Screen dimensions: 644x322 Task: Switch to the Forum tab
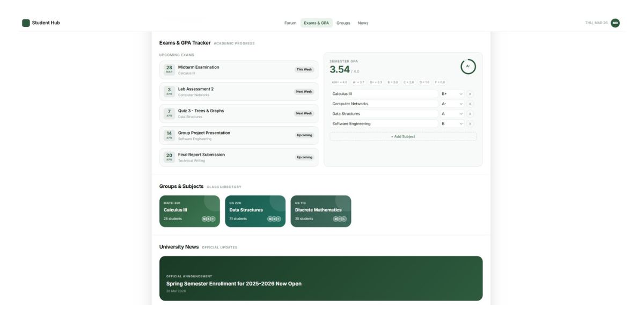290,23
